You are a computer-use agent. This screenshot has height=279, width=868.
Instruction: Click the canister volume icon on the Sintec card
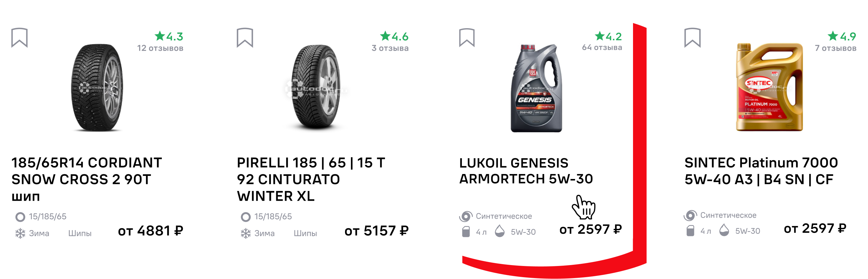(x=690, y=231)
